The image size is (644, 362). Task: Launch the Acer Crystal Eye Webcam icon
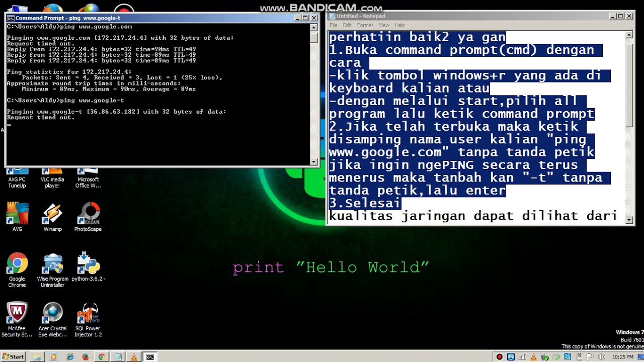click(x=52, y=319)
